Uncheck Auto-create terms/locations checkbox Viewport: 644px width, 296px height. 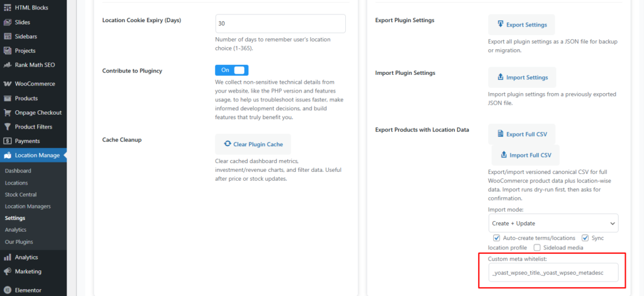point(497,238)
